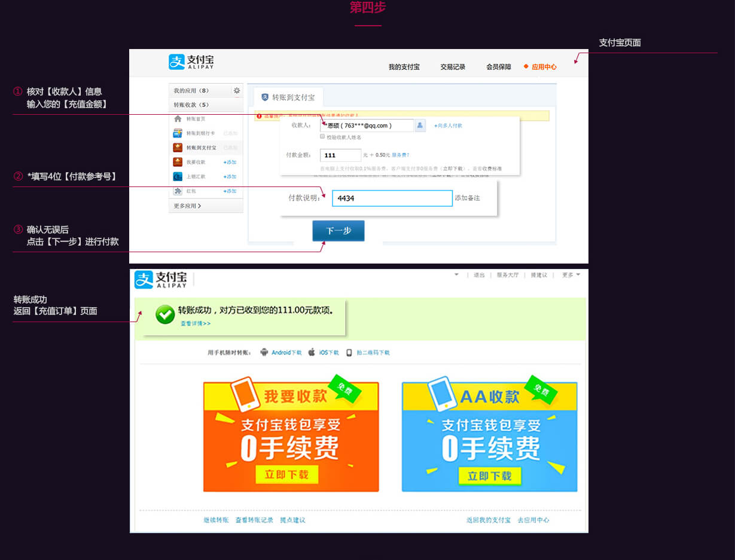Open the account dropdown arrow left of 退出
This screenshot has width=735, height=560.
456,275
